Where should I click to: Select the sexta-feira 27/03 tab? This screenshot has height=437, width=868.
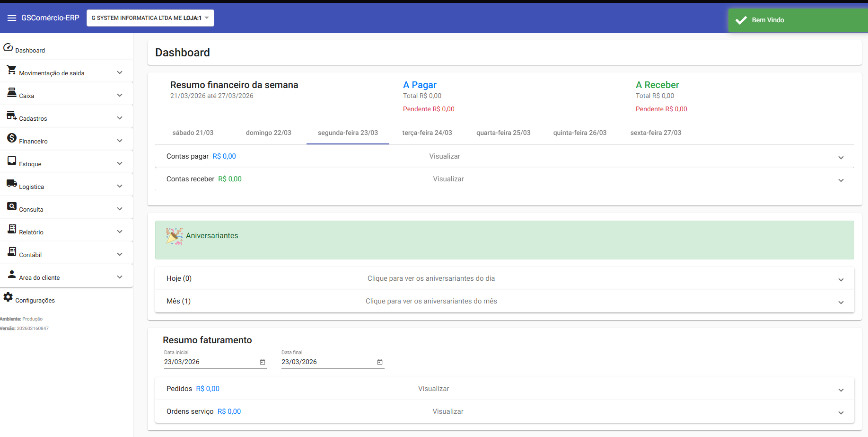[656, 133]
